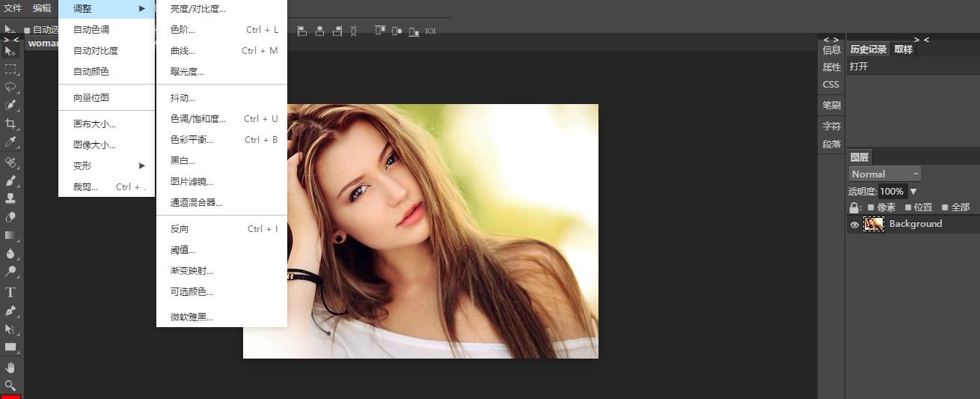Image resolution: width=980 pixels, height=399 pixels.
Task: Select the rectangular marquee tool
Action: click(10, 69)
